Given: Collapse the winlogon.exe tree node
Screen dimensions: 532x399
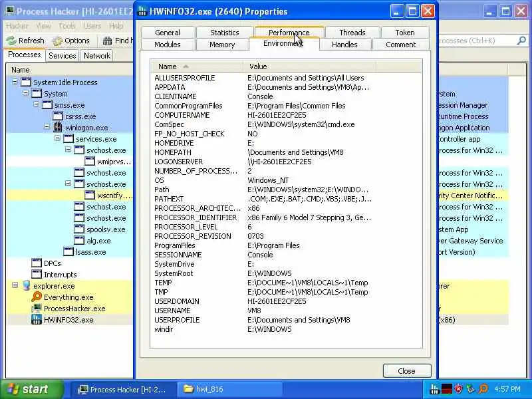Looking at the screenshot, I should (47, 127).
